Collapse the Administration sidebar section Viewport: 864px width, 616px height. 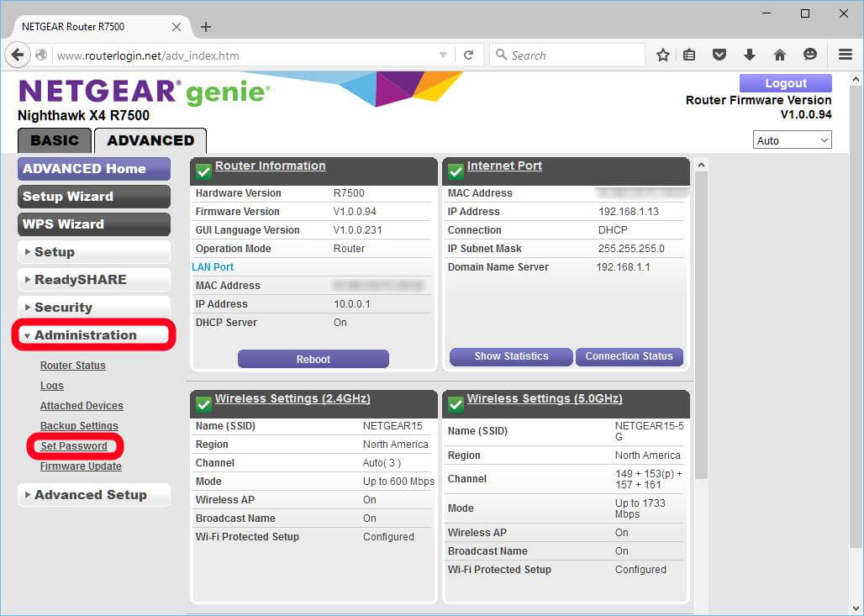(x=93, y=335)
